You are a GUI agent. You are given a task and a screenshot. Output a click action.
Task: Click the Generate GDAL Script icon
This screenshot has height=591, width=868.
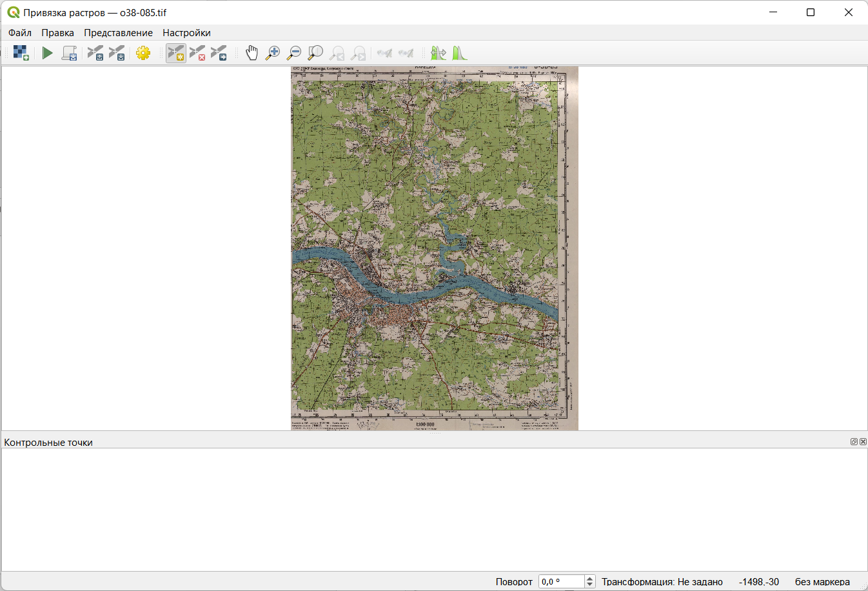point(69,53)
